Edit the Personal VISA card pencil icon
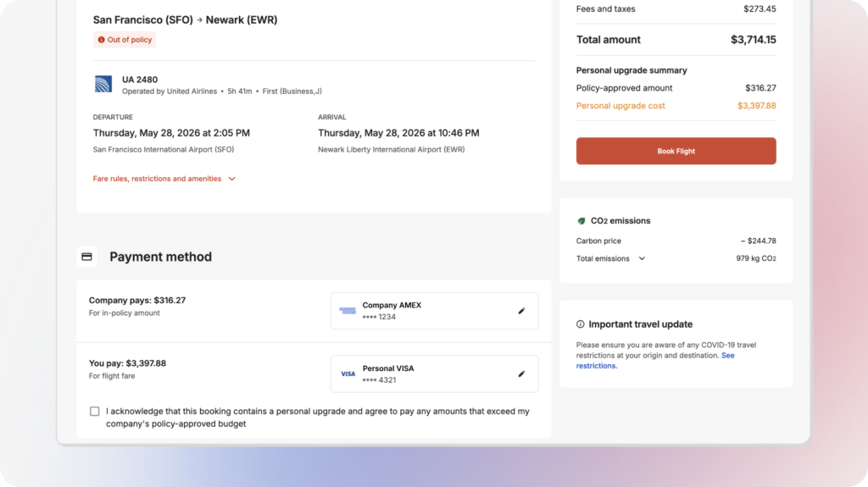 (521, 374)
